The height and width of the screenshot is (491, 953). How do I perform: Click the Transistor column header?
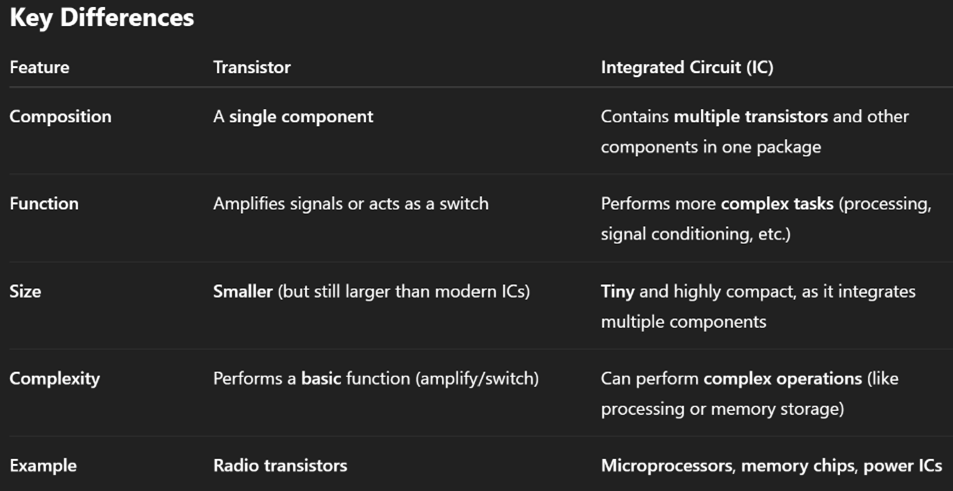point(252,68)
